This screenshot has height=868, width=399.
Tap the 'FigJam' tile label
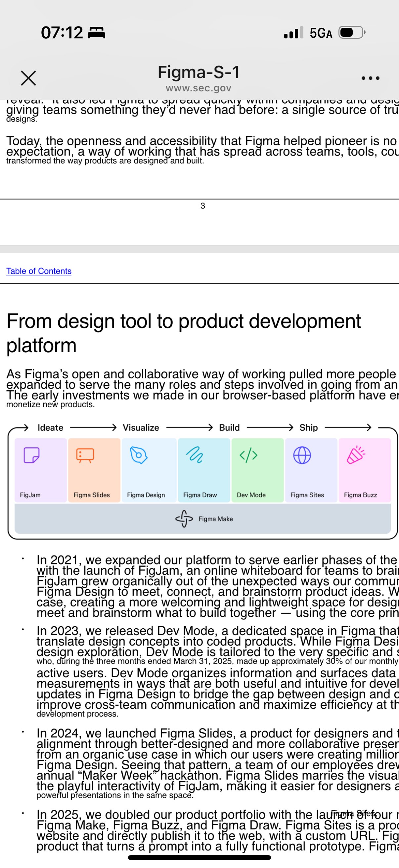point(30,495)
